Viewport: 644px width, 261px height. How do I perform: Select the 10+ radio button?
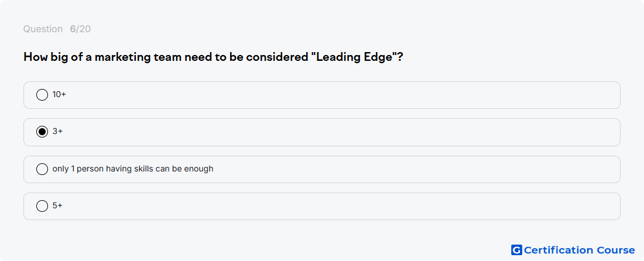pos(42,95)
